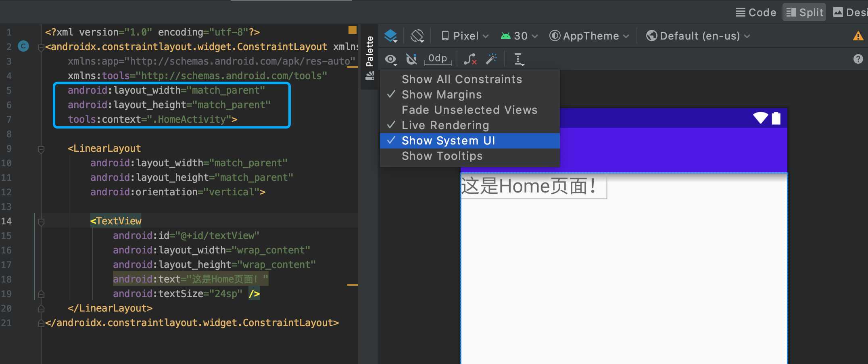Click the warning stripe mark near line 18
This screenshot has width=868, height=364.
[353, 285]
